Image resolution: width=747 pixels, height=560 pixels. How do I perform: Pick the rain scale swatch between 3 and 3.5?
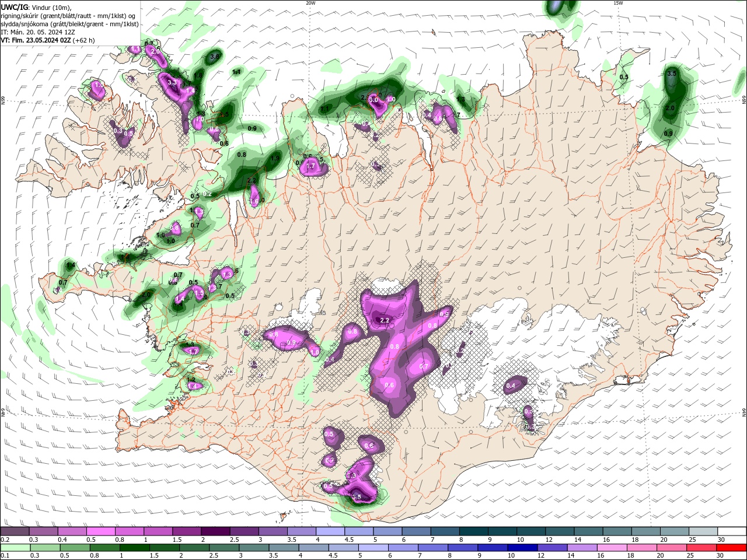[254, 548]
